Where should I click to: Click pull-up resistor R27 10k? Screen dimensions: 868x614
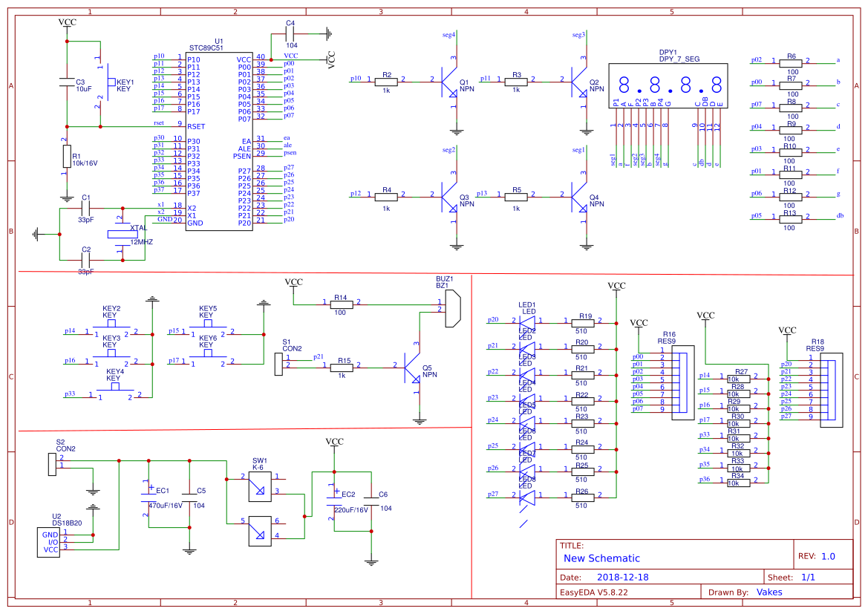(x=739, y=379)
